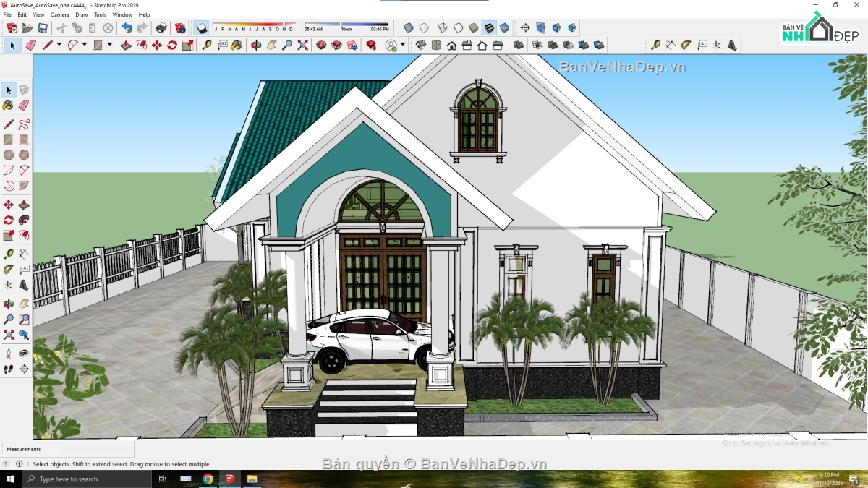Open the Window menu

(x=122, y=14)
